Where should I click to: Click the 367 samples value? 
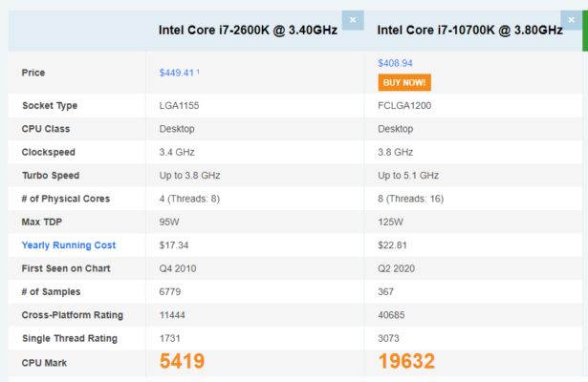[386, 291]
